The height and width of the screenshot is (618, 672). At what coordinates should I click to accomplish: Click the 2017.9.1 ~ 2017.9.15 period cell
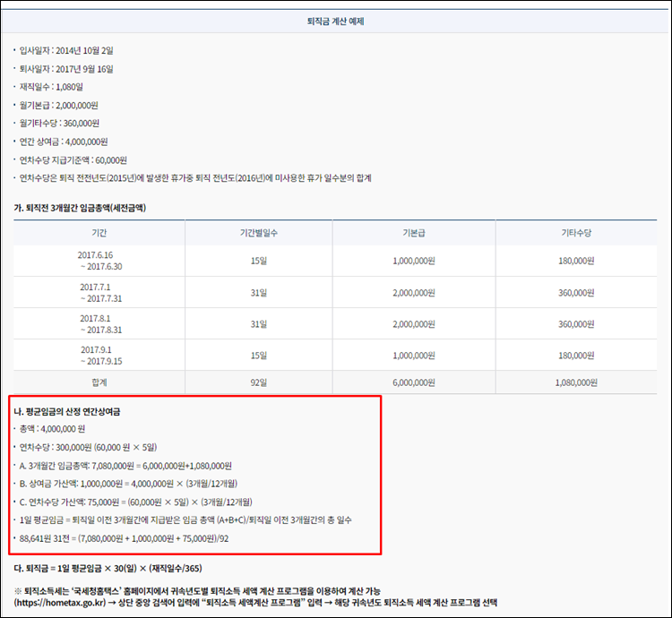[x=99, y=356]
